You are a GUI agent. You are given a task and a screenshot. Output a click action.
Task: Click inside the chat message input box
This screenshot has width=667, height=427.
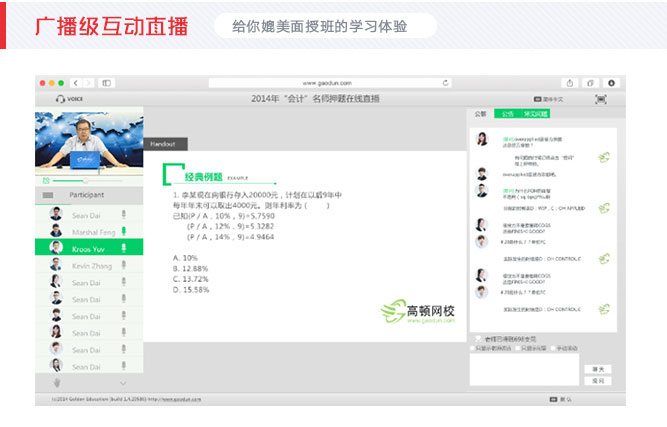click(524, 370)
